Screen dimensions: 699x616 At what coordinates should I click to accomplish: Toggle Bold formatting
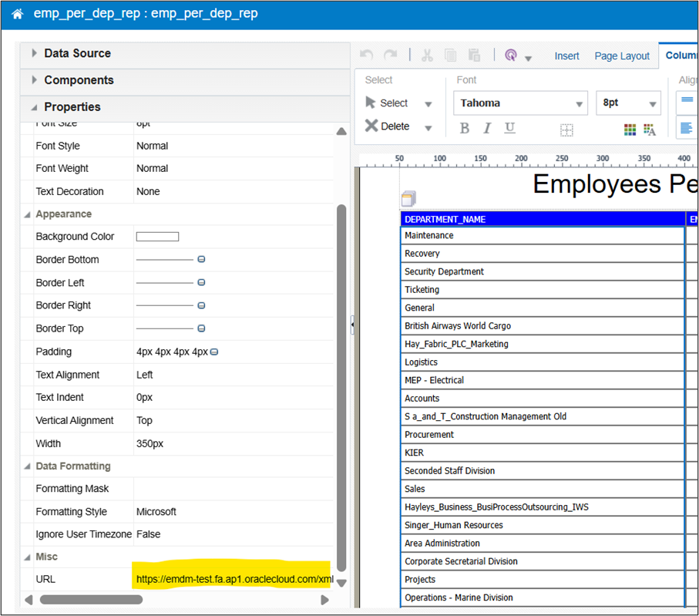click(464, 129)
